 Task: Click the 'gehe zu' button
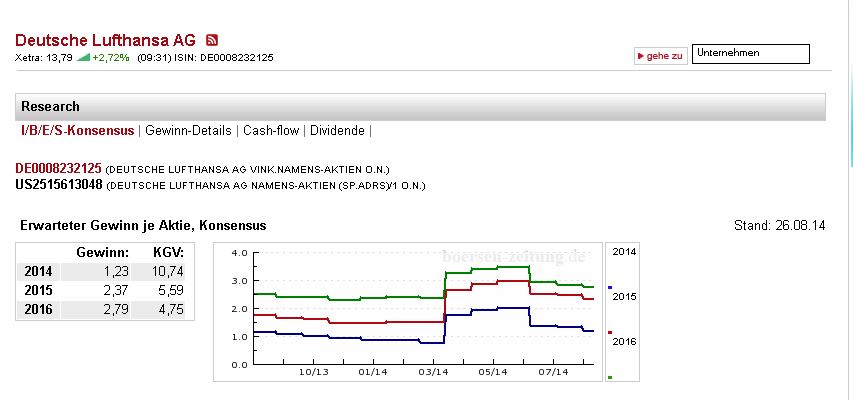coord(660,56)
